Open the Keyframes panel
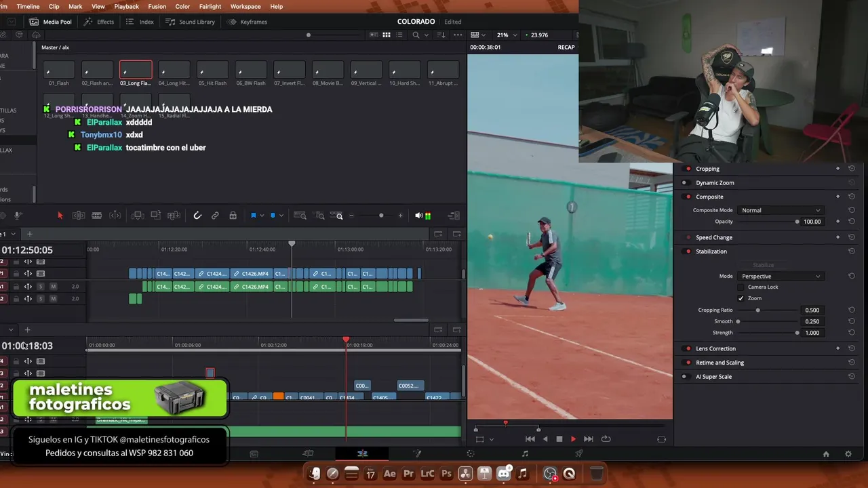The height and width of the screenshot is (488, 868). point(248,22)
